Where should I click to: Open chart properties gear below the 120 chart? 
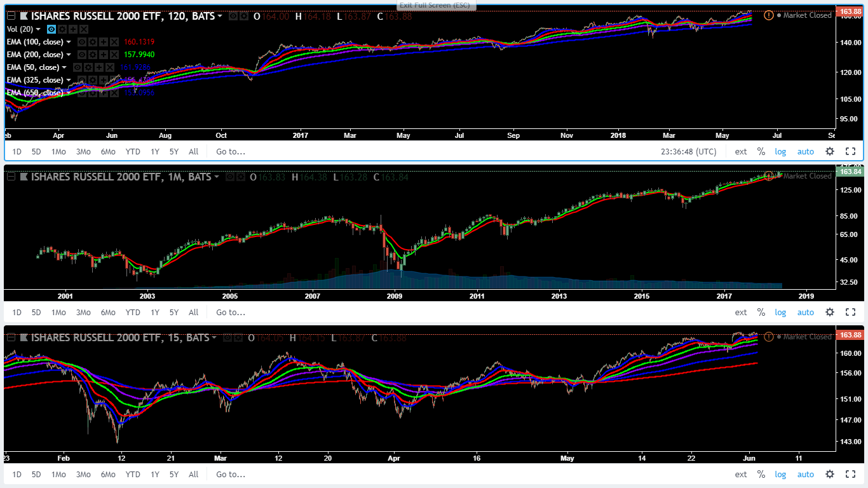click(830, 151)
